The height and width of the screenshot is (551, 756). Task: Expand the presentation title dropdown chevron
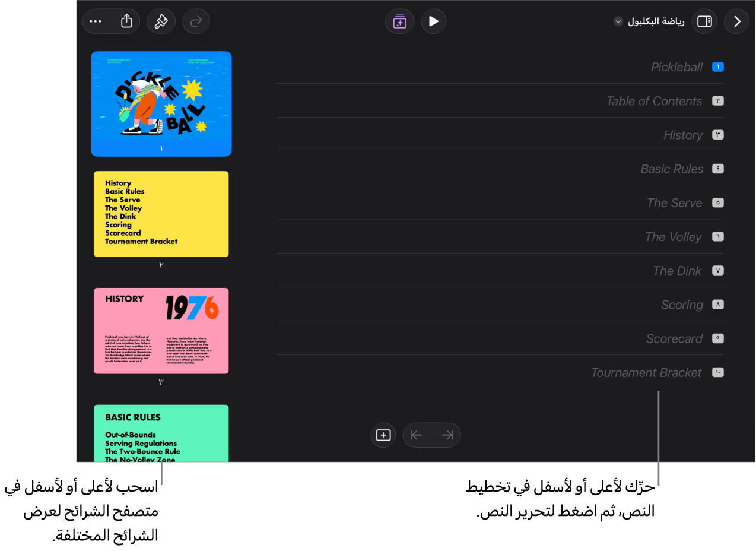coord(618,21)
